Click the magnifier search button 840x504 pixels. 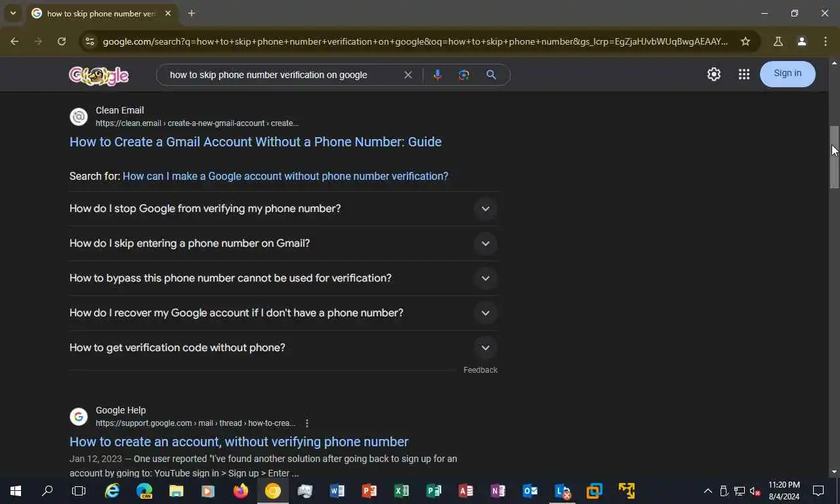tap(491, 75)
